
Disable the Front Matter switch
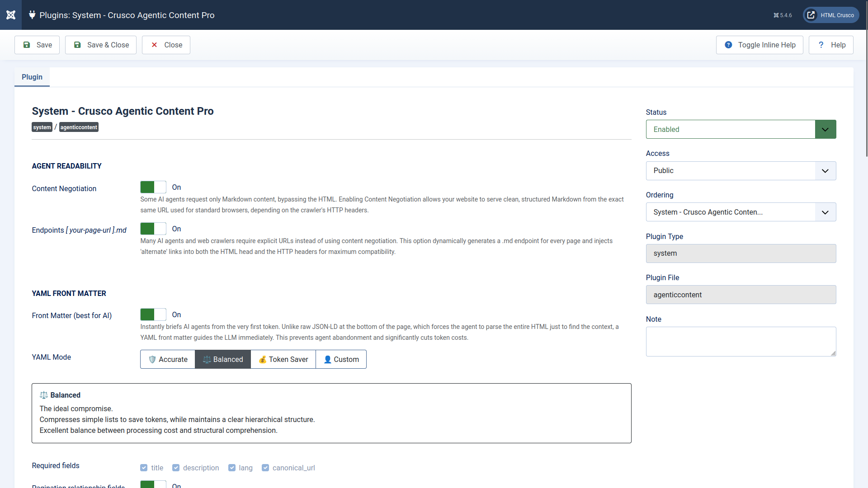pos(153,314)
